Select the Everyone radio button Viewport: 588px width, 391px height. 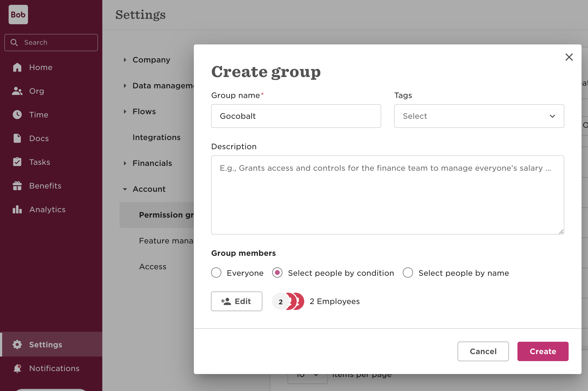pyautogui.click(x=216, y=273)
